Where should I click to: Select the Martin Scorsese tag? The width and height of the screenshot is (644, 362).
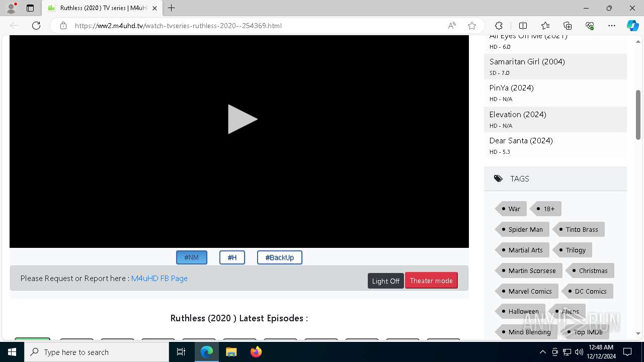click(x=529, y=270)
